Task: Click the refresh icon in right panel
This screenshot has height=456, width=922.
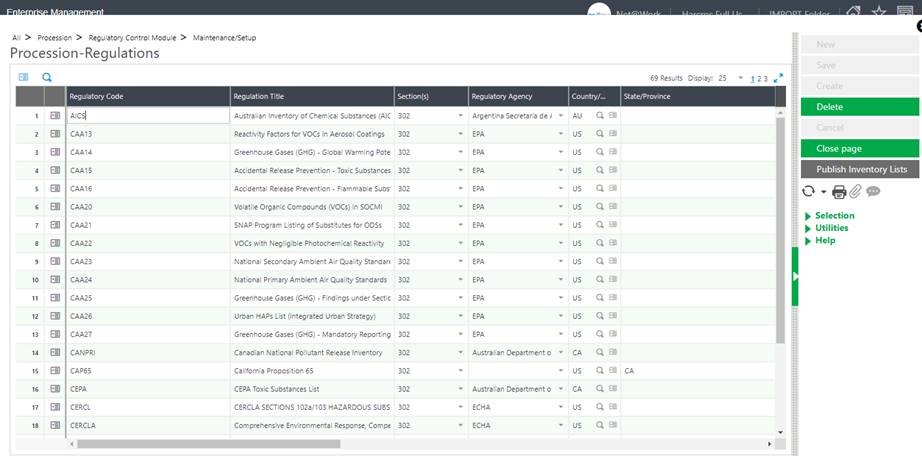Action: tap(809, 191)
